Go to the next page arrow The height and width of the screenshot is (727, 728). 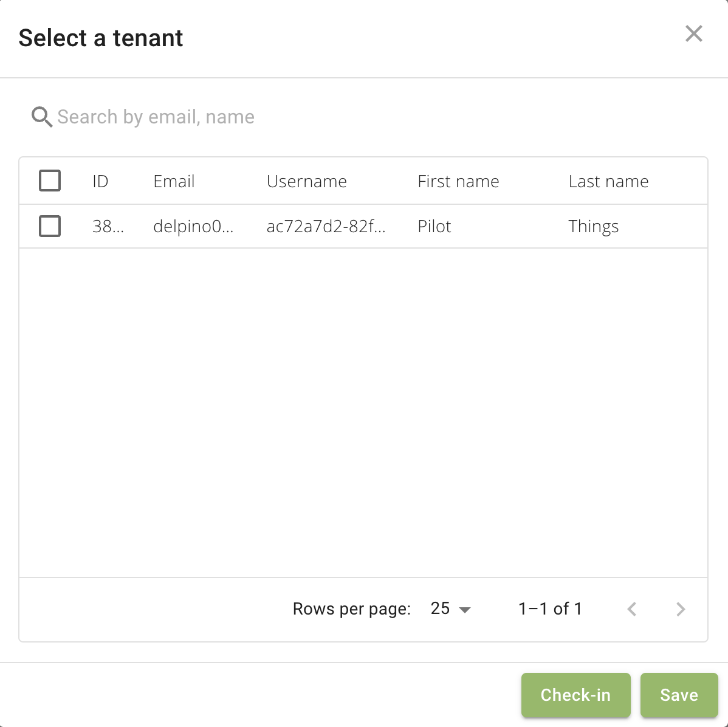(680, 609)
